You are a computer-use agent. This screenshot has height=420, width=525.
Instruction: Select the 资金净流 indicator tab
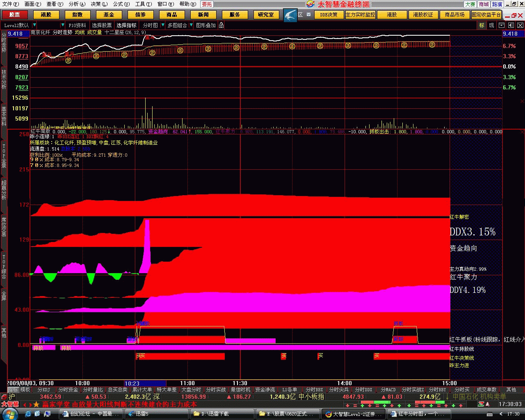pos(265,390)
